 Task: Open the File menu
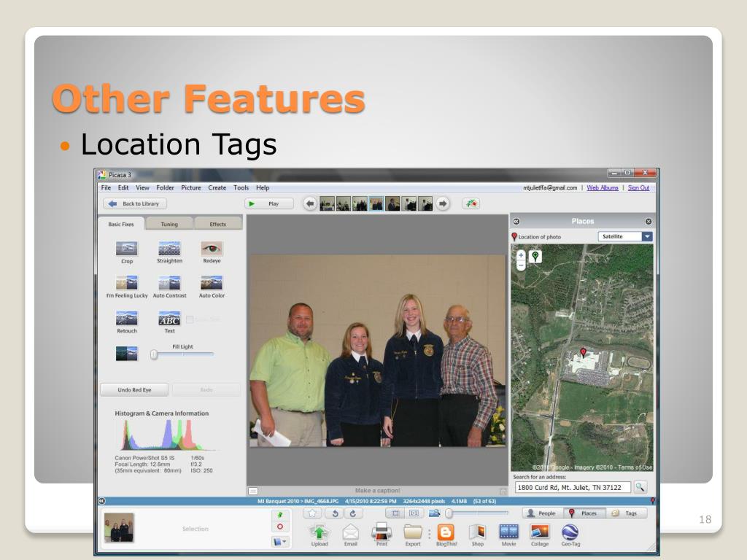(106, 187)
